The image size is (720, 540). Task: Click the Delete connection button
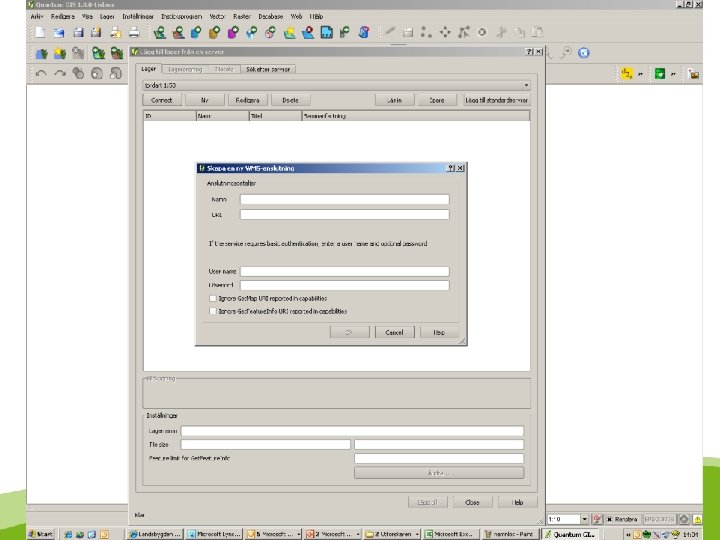click(x=291, y=100)
